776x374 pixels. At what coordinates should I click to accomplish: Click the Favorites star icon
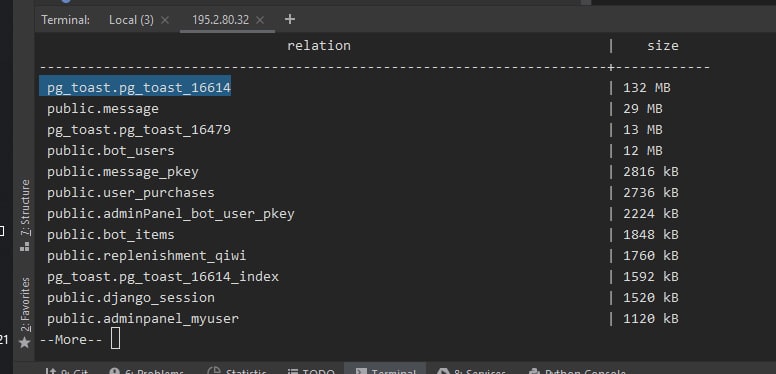click(25, 342)
